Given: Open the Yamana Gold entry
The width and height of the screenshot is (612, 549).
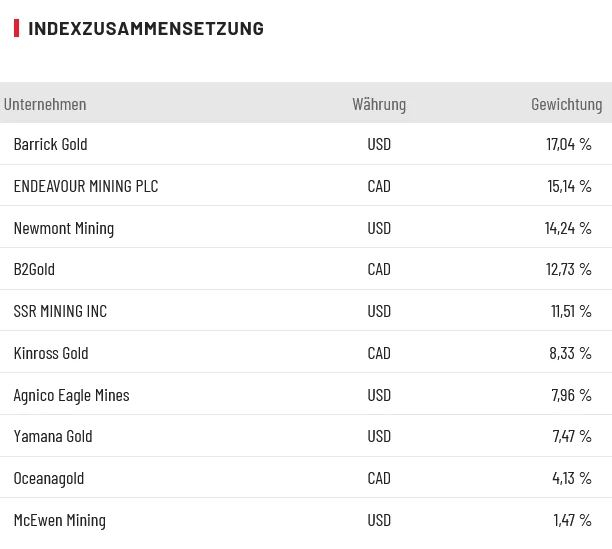Looking at the screenshot, I should tap(53, 436).
